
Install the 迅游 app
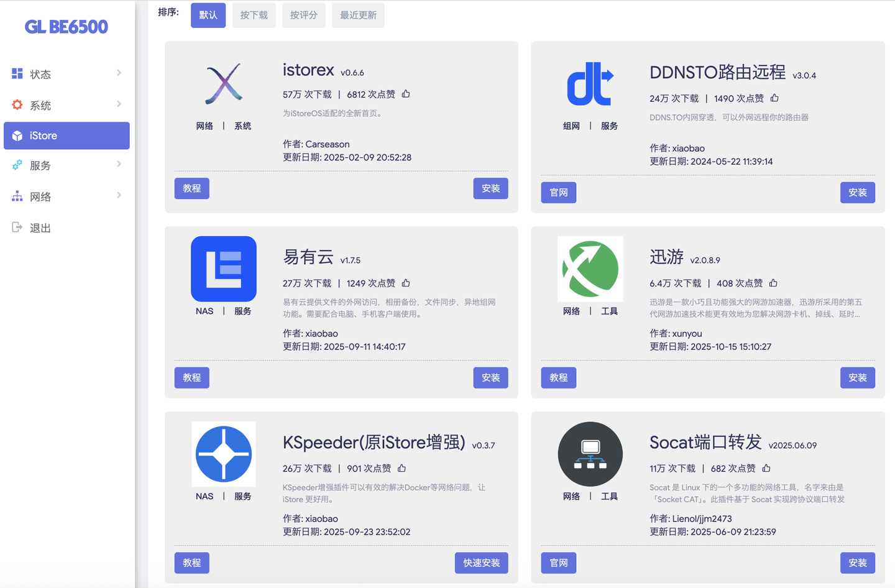tap(858, 377)
